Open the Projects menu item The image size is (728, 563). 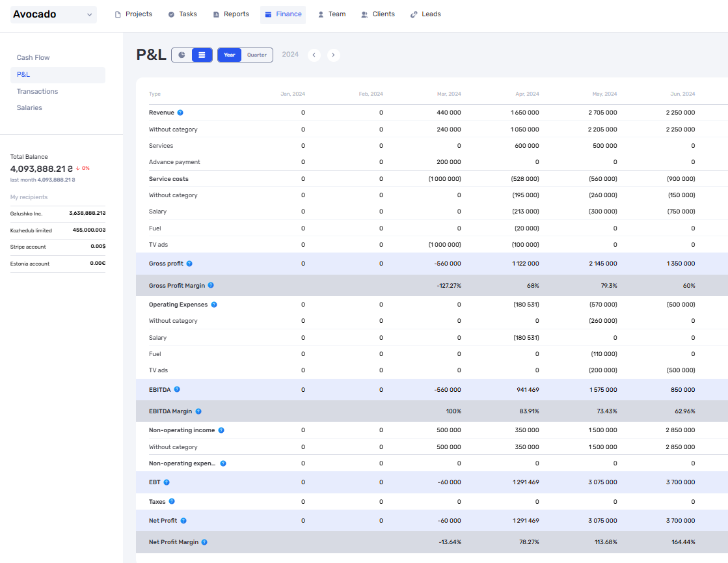(133, 14)
